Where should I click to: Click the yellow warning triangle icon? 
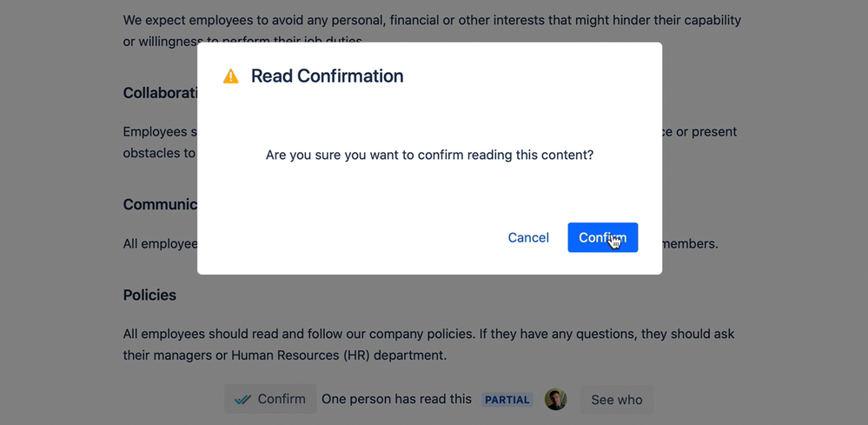pyautogui.click(x=231, y=76)
